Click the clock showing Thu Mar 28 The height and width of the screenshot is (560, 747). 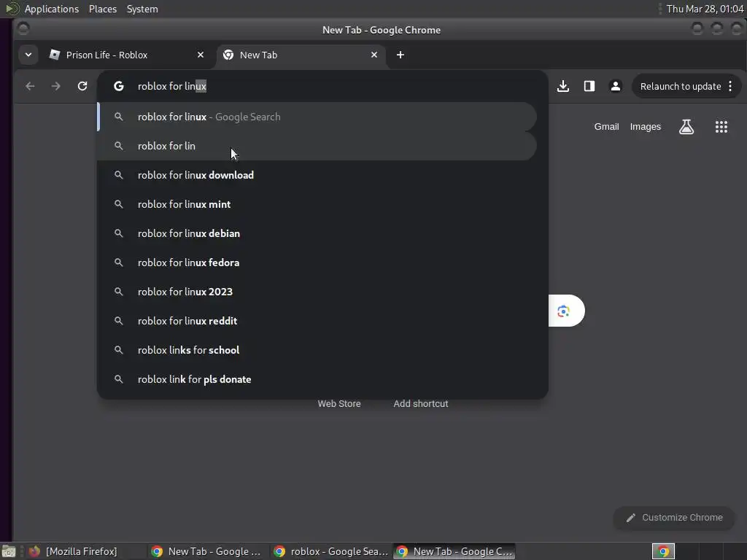tap(705, 9)
